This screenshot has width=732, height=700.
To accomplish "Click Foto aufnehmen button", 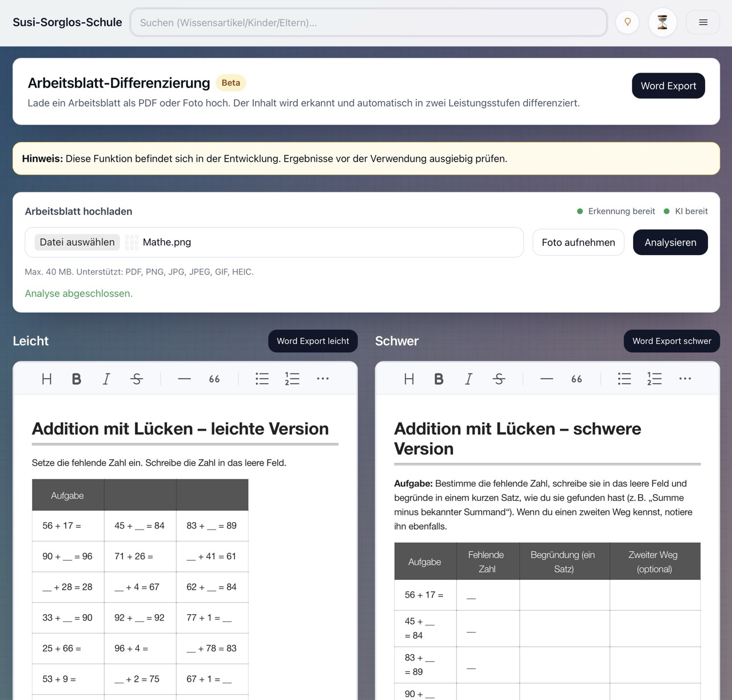I will (x=578, y=242).
